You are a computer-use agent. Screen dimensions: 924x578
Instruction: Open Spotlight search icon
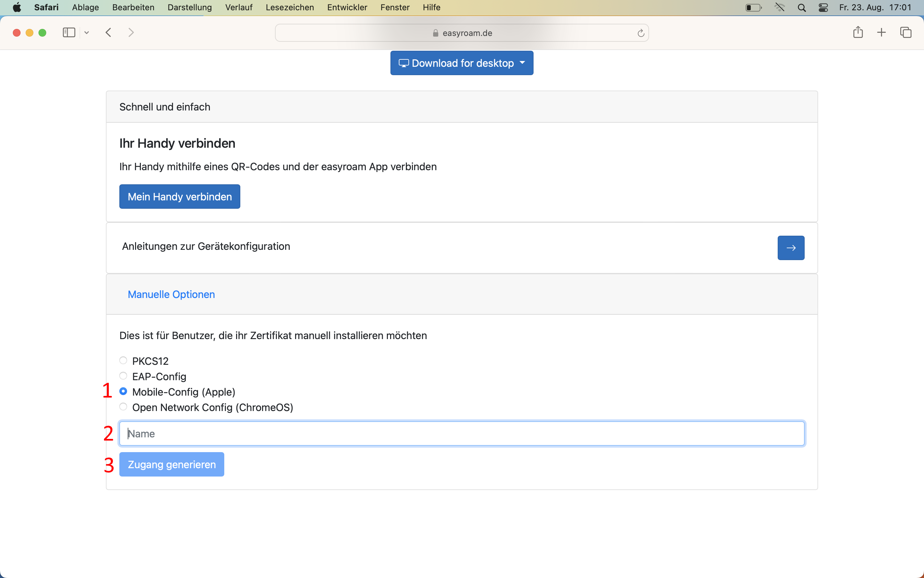[x=802, y=8]
